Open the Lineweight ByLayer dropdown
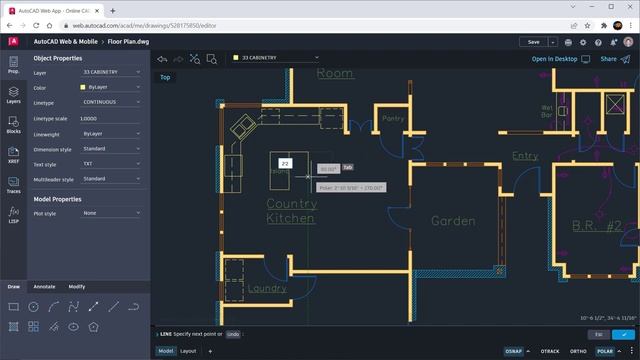The image size is (640, 360). [111, 133]
